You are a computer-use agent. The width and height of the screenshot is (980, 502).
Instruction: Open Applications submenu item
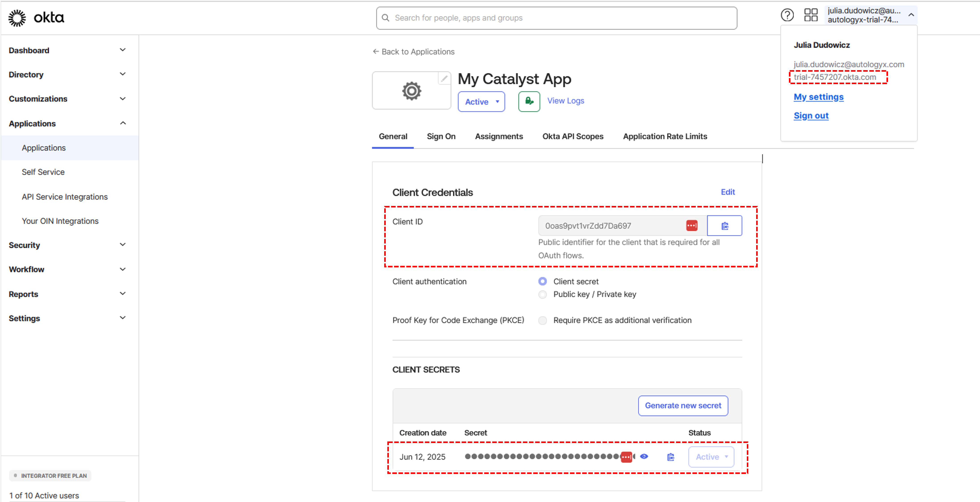coord(70,148)
